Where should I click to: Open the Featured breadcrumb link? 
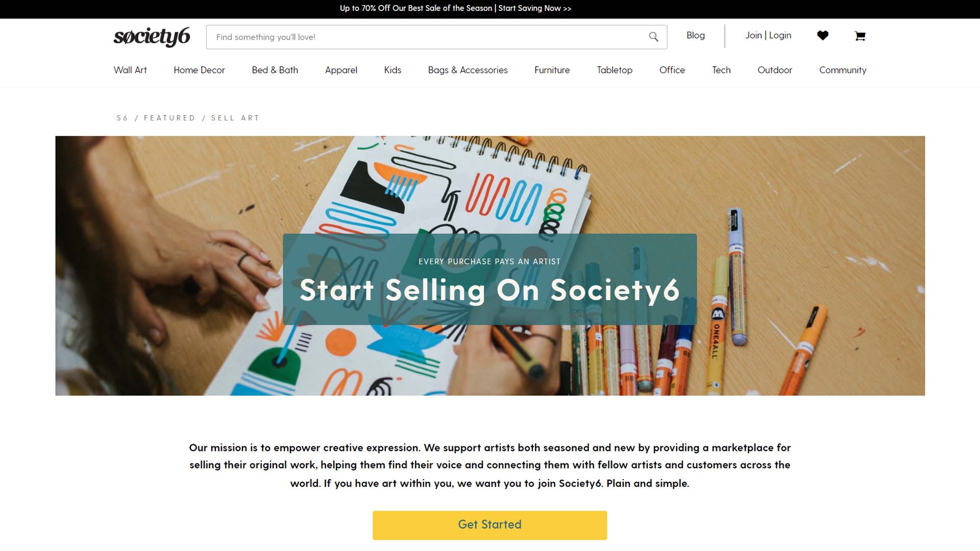click(x=170, y=118)
